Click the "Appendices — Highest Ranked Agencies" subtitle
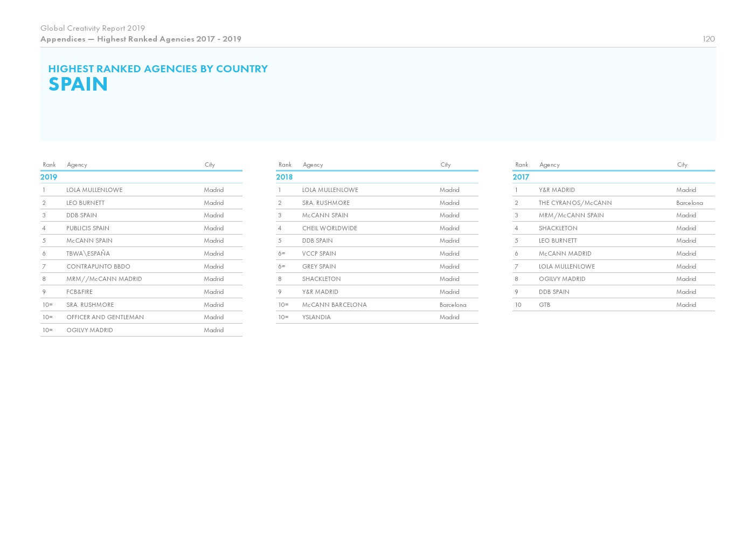This screenshot has height=535, width=756. pos(141,39)
